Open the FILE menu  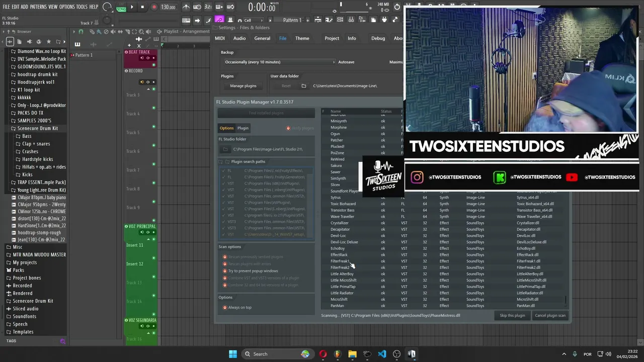tap(6, 7)
